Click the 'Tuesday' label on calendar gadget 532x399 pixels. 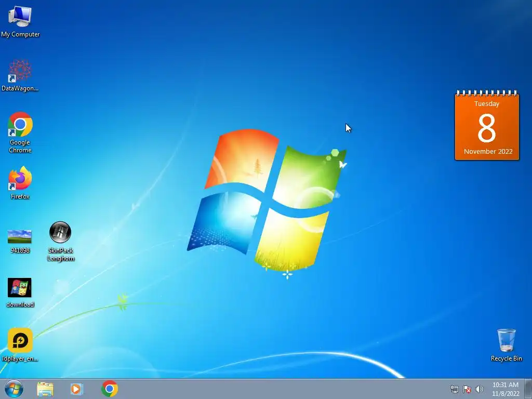(x=486, y=104)
